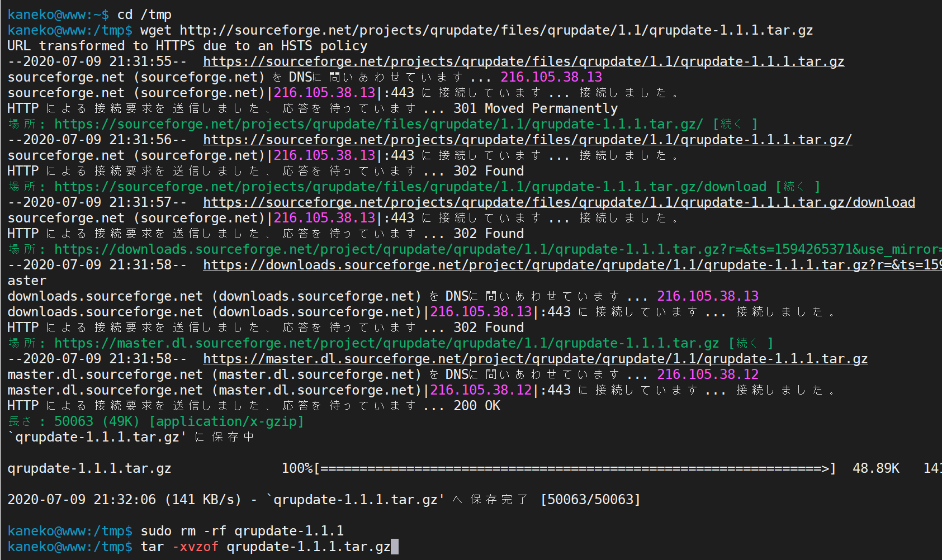942x560 pixels.
Task: Click the 'cd /tmp' command text
Action: tap(144, 15)
